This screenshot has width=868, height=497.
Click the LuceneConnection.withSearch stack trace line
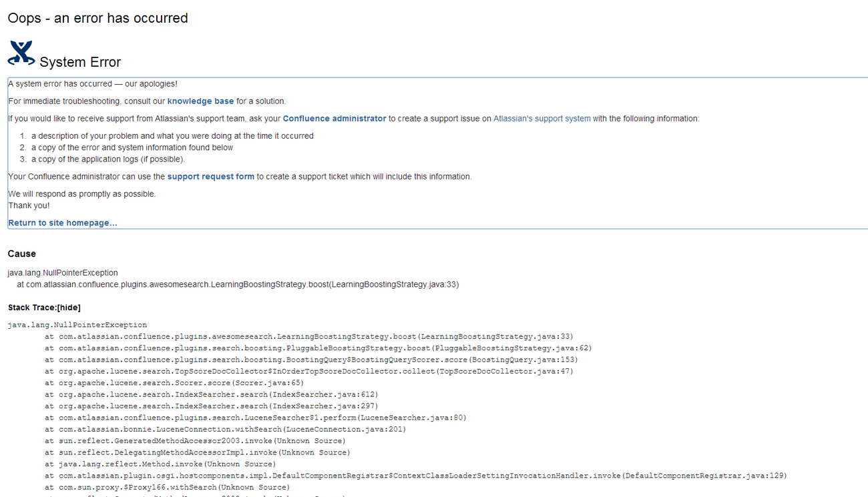click(226, 429)
